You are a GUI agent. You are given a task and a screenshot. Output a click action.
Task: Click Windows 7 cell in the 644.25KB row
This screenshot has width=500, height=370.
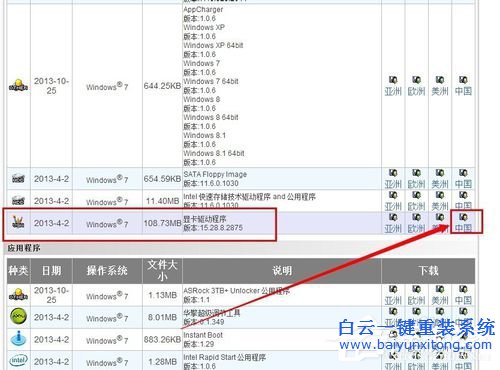click(107, 86)
